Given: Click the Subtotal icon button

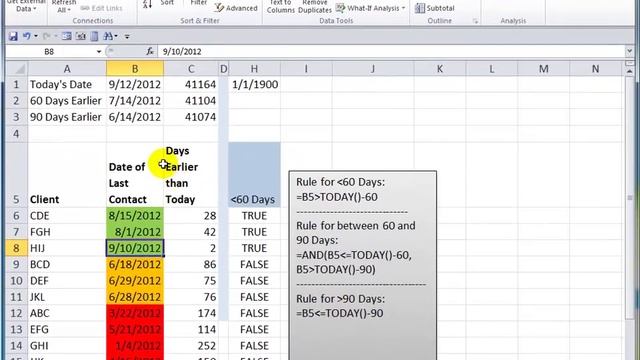Looking at the screenshot, I should point(434,8).
